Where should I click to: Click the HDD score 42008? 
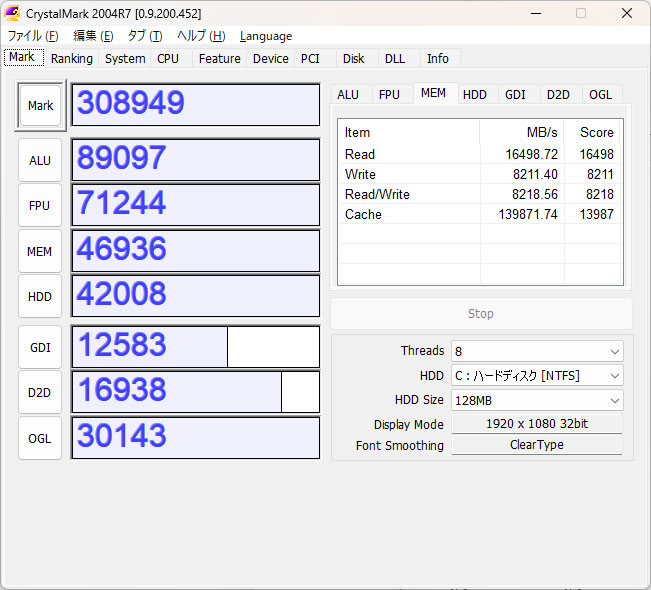(x=196, y=296)
